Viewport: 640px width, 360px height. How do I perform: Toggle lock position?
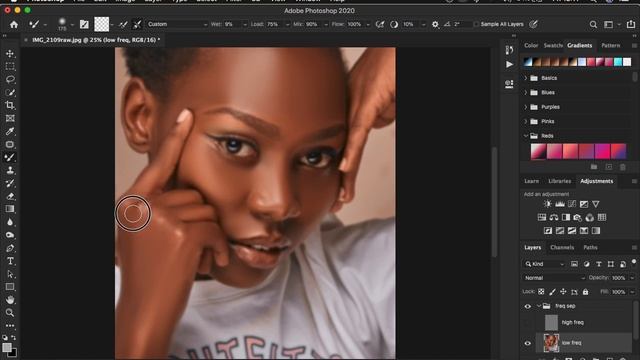click(563, 292)
